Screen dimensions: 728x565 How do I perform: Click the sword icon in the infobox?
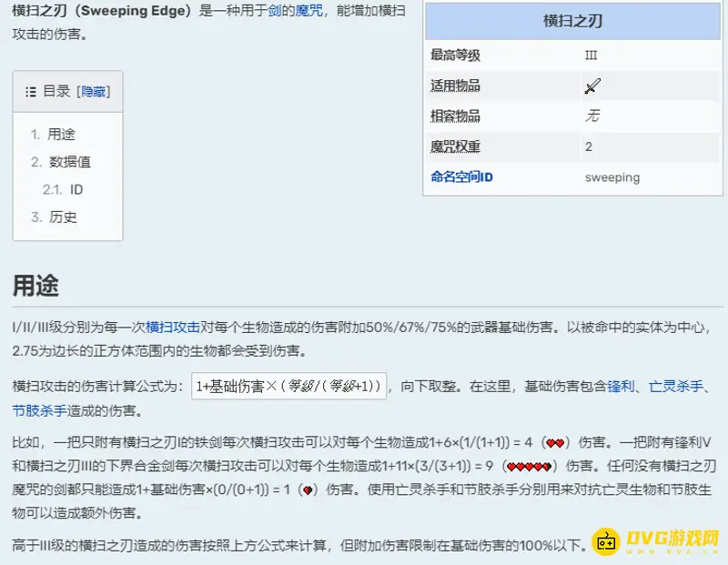(x=593, y=86)
